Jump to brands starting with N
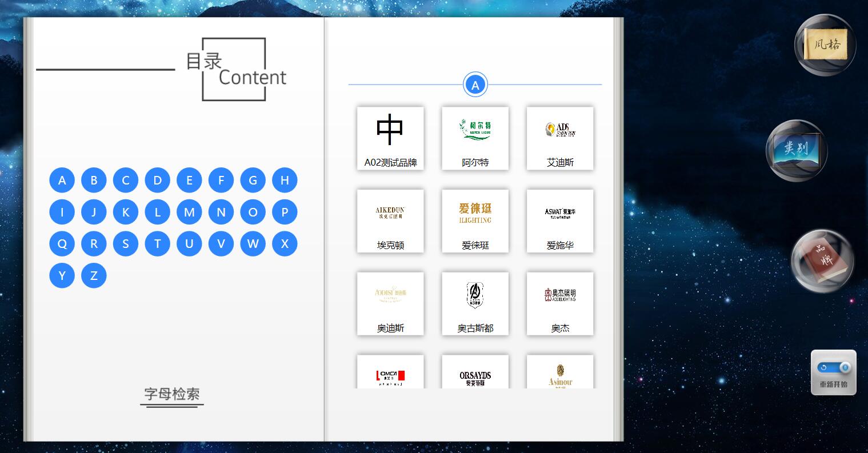The height and width of the screenshot is (453, 868). click(221, 213)
